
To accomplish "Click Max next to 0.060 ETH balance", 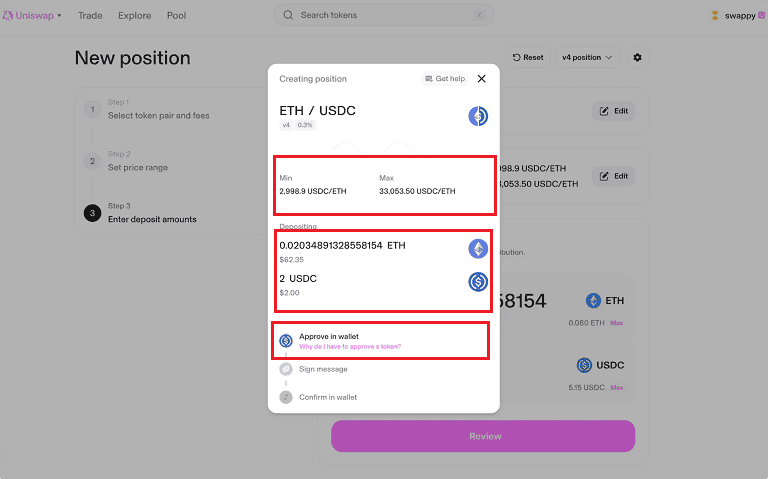I will tap(617, 323).
